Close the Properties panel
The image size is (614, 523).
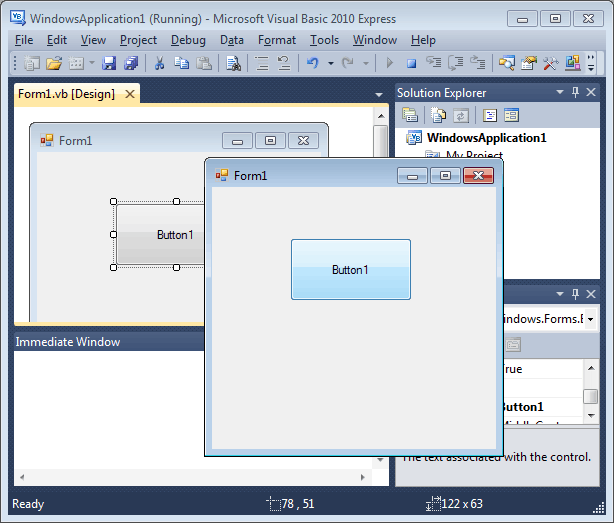pyautogui.click(x=591, y=294)
